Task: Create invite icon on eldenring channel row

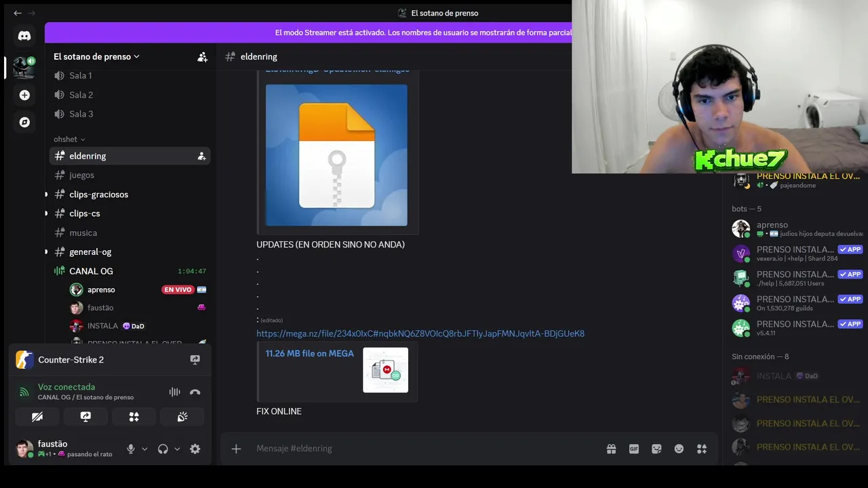Action: pos(201,156)
